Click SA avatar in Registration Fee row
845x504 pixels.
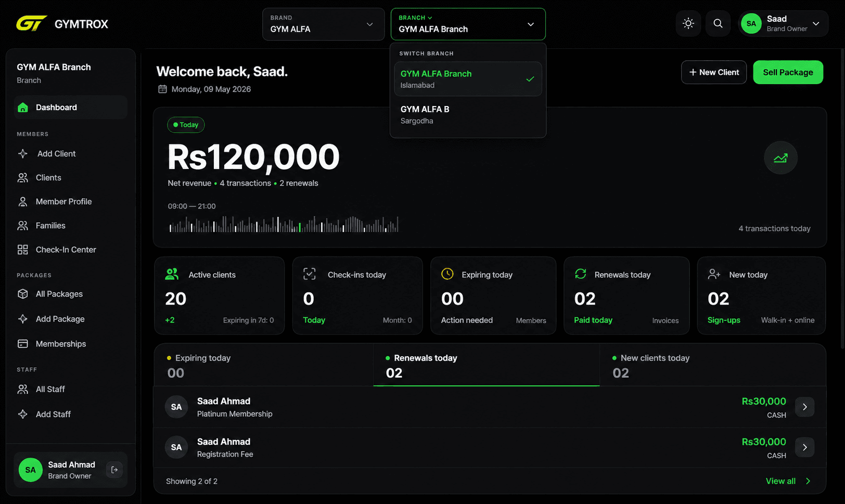coord(176,447)
